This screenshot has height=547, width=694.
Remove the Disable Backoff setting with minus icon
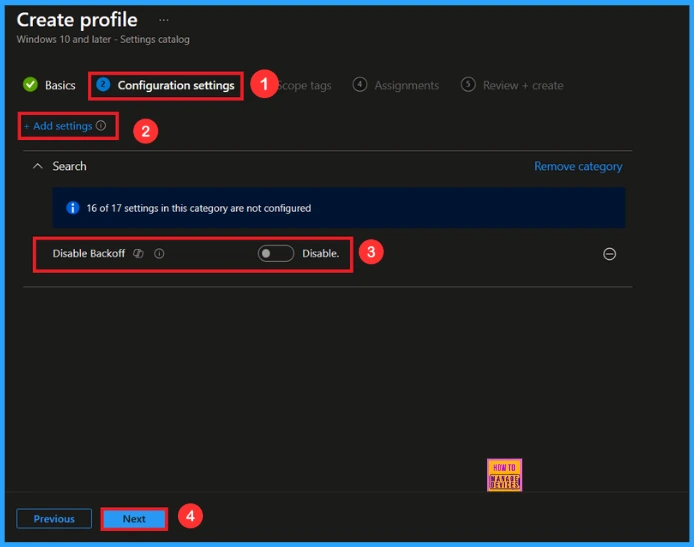[609, 254]
